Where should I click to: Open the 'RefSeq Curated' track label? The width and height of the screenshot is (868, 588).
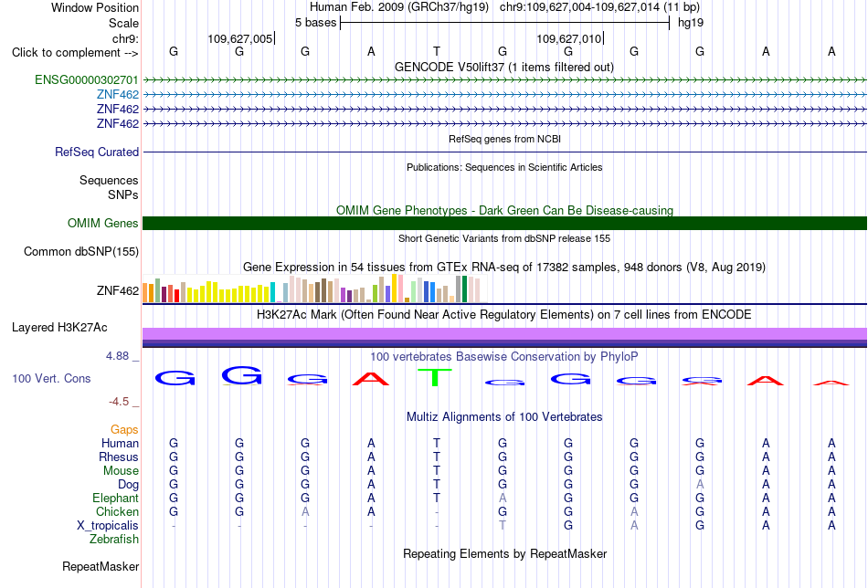click(96, 152)
